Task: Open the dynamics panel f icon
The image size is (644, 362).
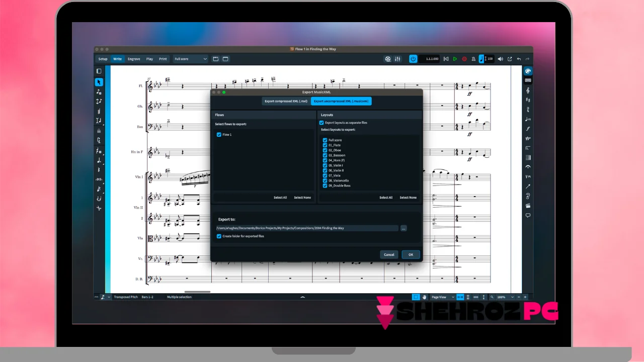Action: (528, 129)
